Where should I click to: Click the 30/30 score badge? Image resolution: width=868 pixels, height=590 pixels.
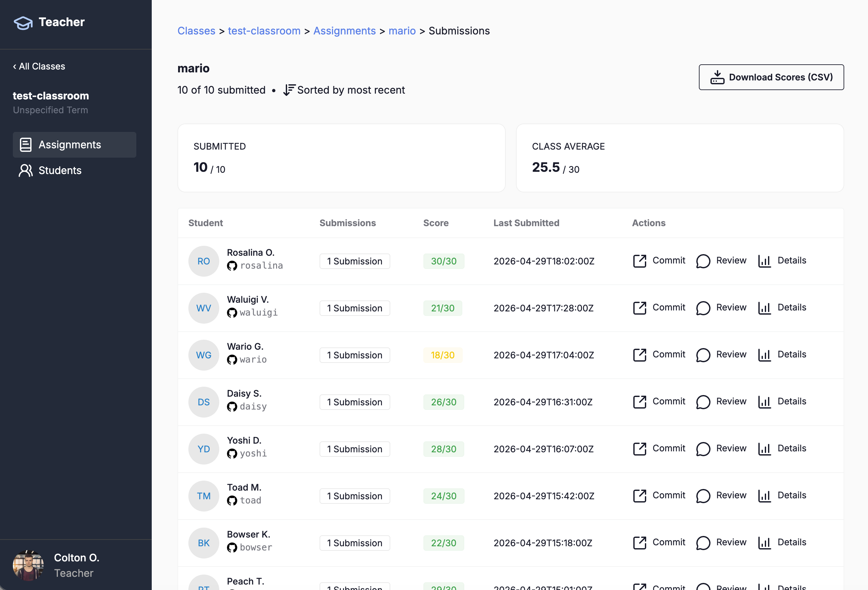click(444, 261)
